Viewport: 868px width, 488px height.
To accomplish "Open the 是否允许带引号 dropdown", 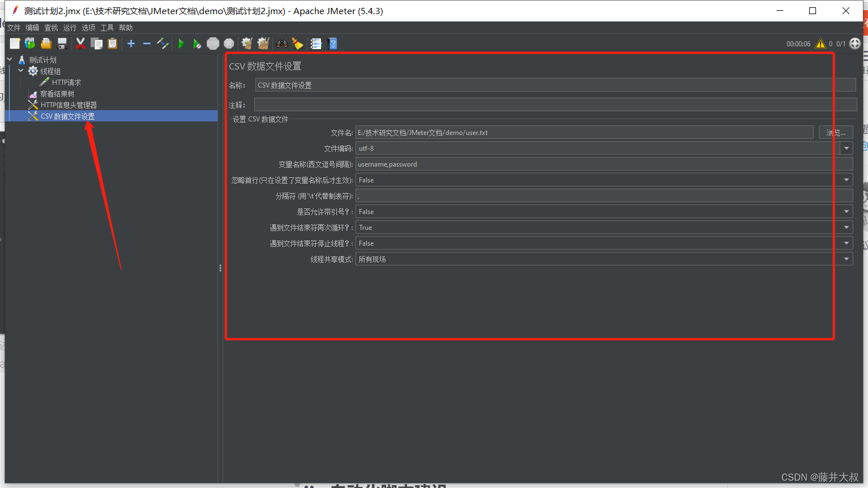I will (604, 212).
